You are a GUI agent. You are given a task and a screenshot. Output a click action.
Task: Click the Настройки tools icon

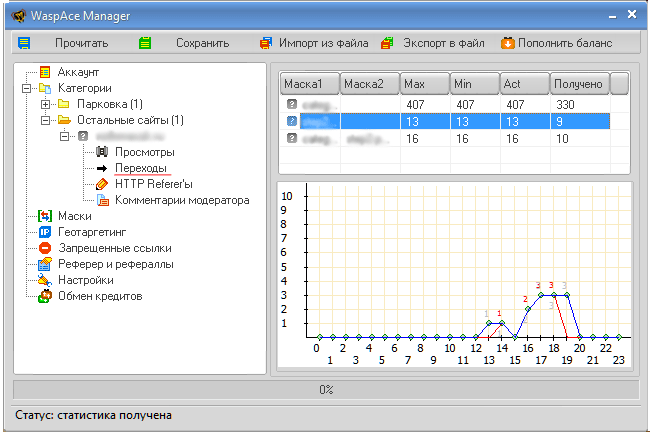(x=45, y=280)
